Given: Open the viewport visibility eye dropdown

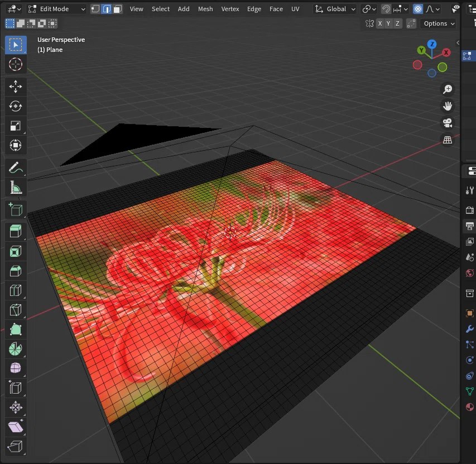Looking at the screenshot, I should click(x=455, y=9).
